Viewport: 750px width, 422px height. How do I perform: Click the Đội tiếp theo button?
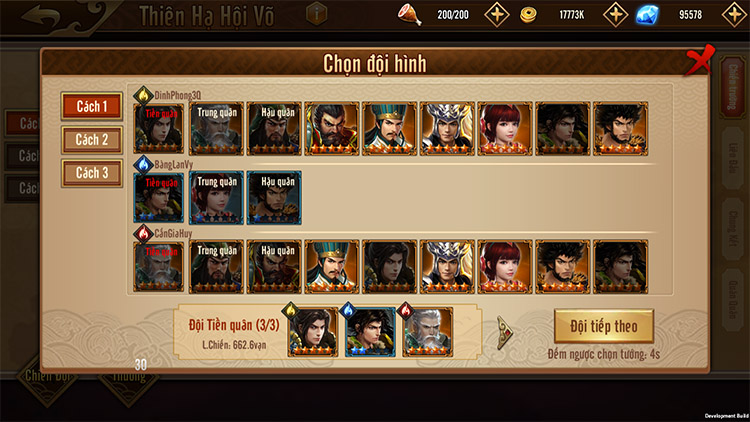[x=604, y=326]
